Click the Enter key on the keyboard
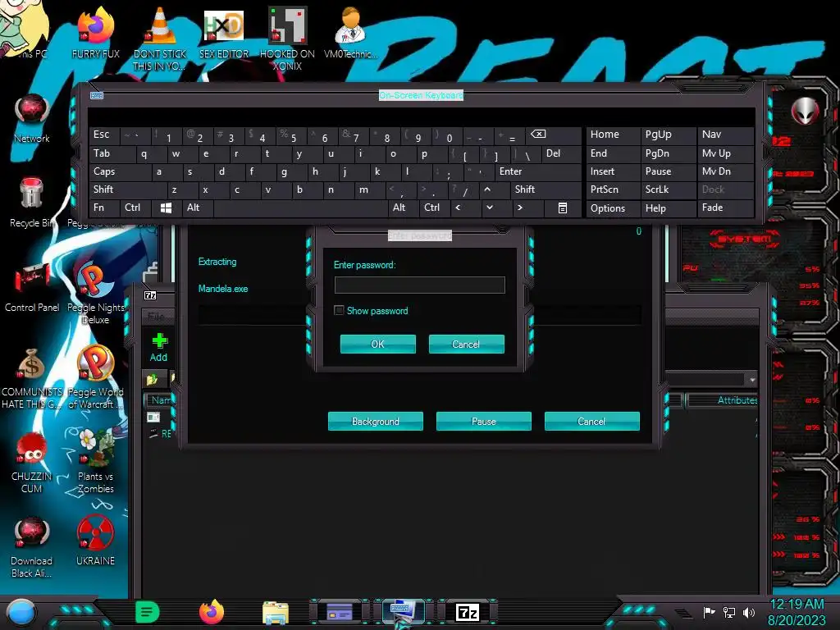This screenshot has height=630, width=840. (x=538, y=171)
